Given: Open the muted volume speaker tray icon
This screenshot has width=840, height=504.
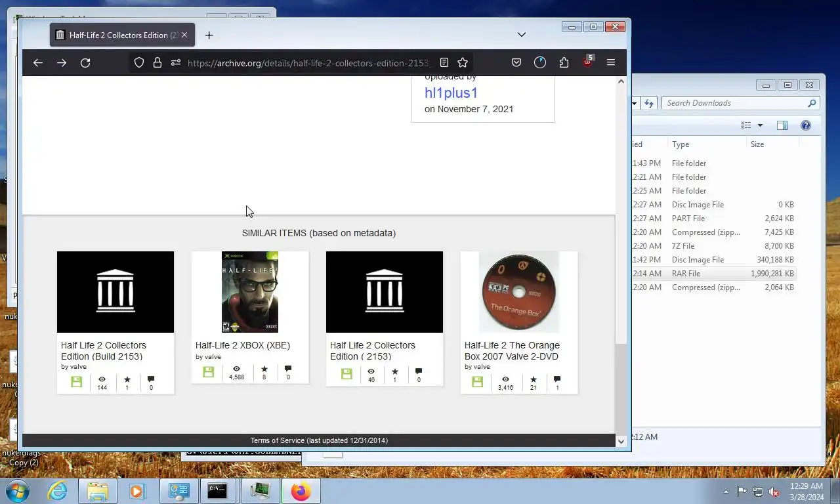Looking at the screenshot, I should (774, 492).
